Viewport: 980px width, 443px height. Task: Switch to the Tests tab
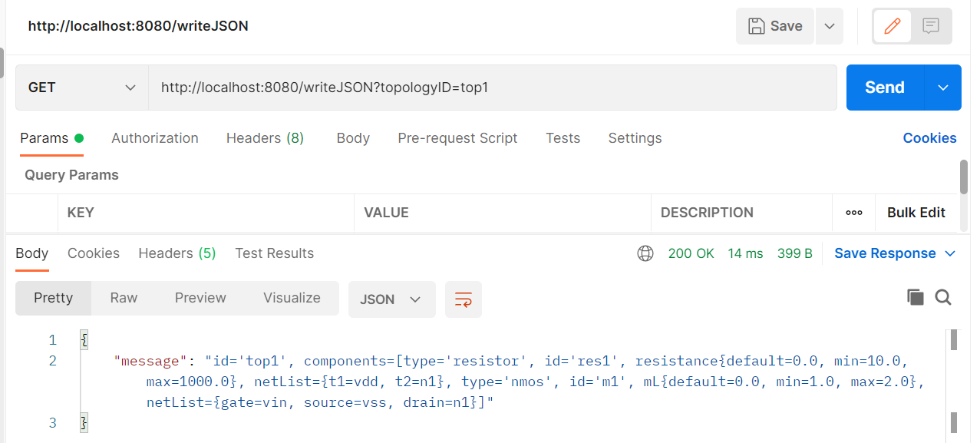(563, 138)
